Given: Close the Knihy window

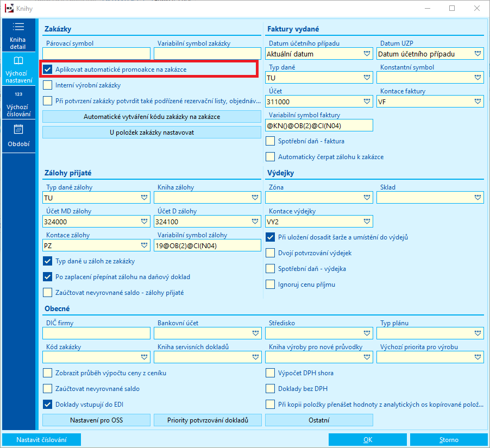Looking at the screenshot, I should pyautogui.click(x=476, y=9).
